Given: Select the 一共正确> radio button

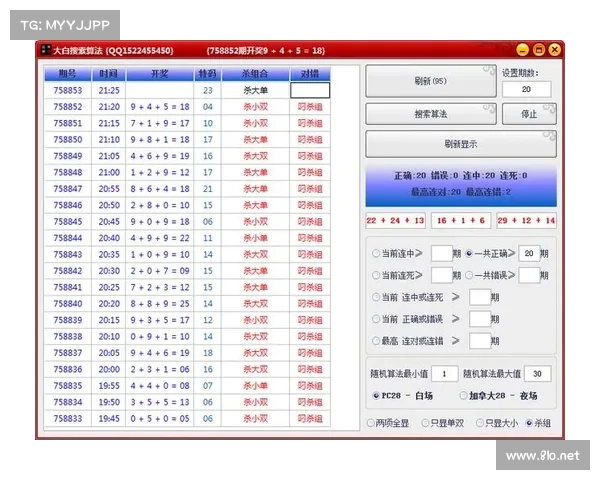Looking at the screenshot, I should [x=469, y=253].
